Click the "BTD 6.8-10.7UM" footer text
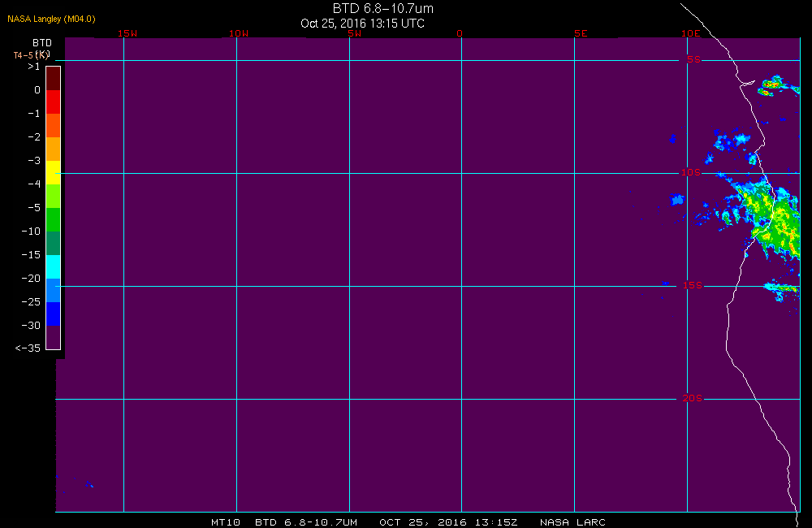 (x=306, y=522)
